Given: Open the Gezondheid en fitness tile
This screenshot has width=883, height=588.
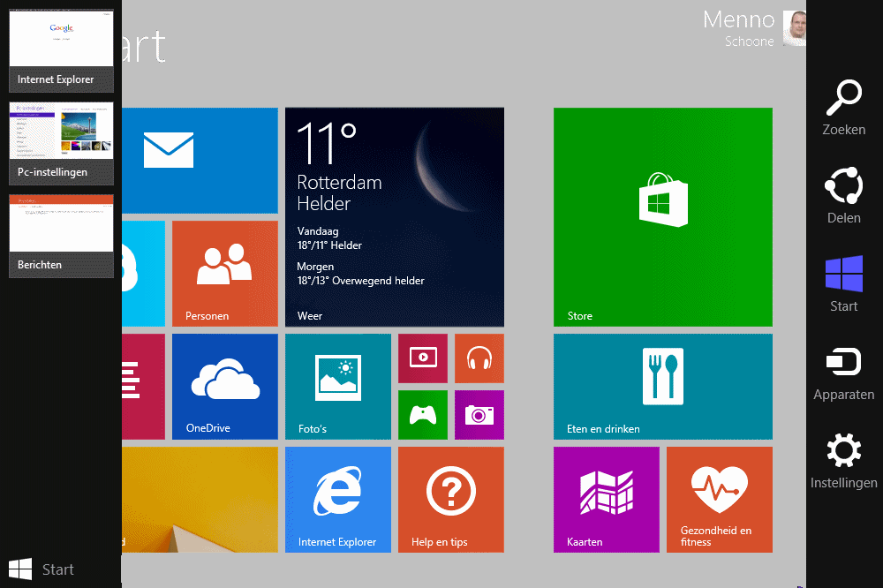Looking at the screenshot, I should tap(720, 500).
